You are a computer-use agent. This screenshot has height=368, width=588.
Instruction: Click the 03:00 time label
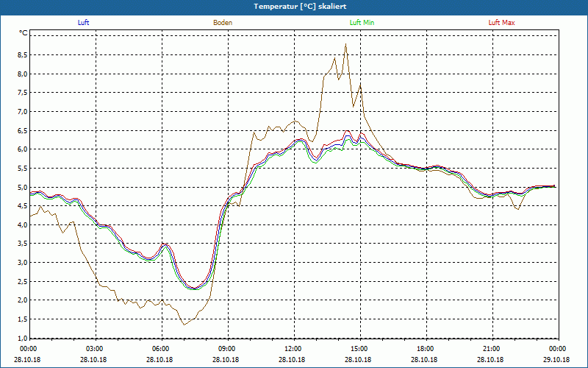tap(95, 349)
